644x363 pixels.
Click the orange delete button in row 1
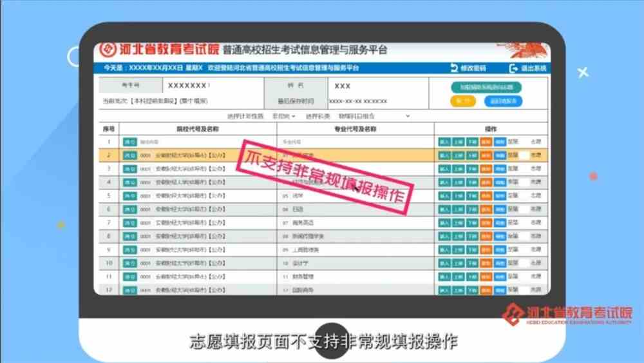pos(486,142)
